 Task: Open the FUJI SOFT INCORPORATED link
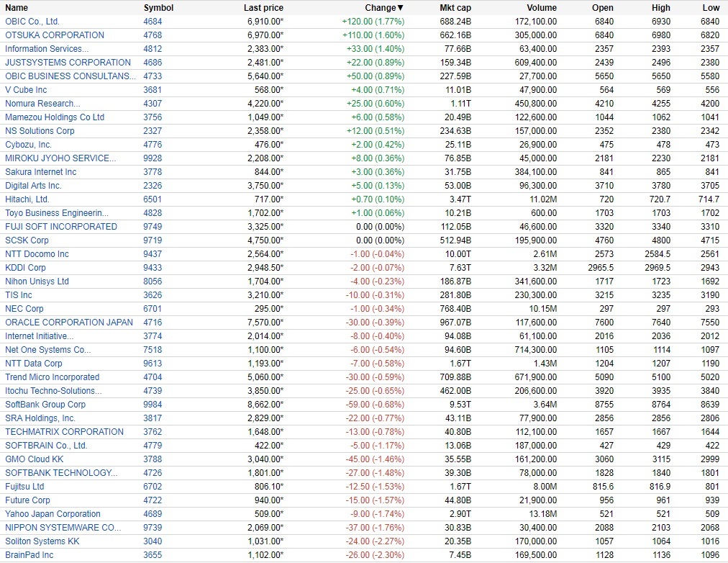[x=61, y=227]
